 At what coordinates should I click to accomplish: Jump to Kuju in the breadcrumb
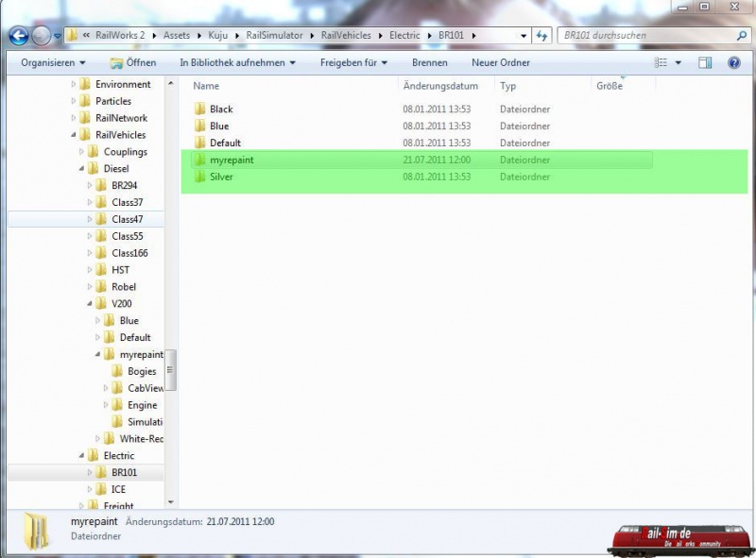[218, 35]
